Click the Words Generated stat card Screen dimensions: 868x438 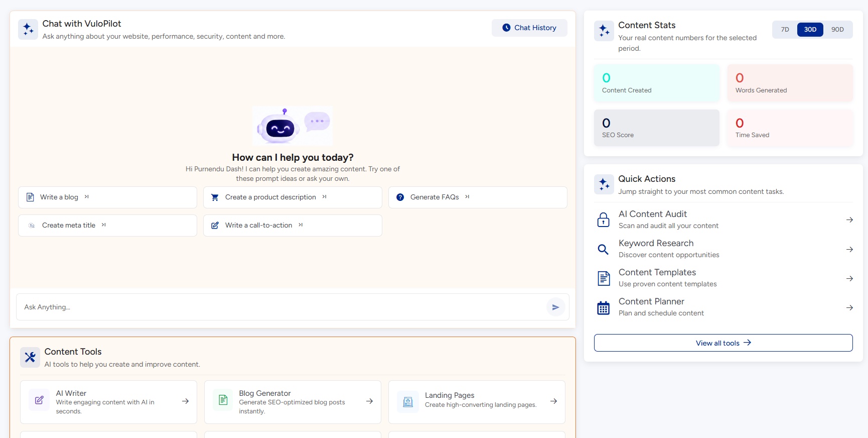(790, 83)
